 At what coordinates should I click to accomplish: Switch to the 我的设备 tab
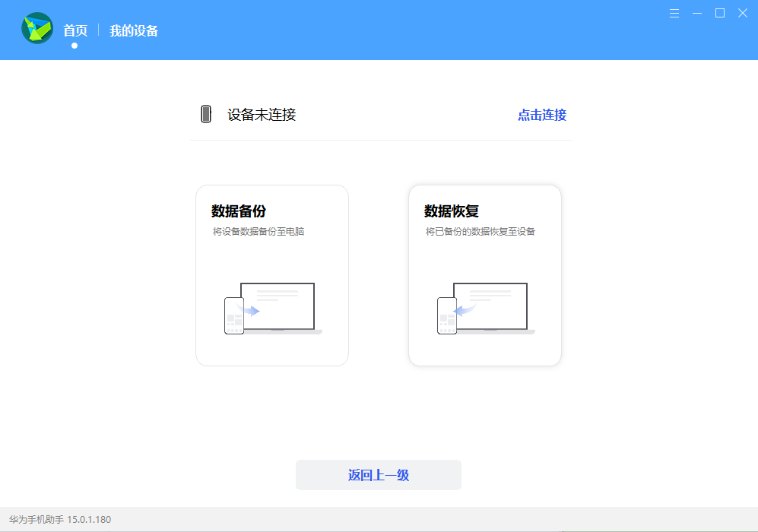coord(134,30)
